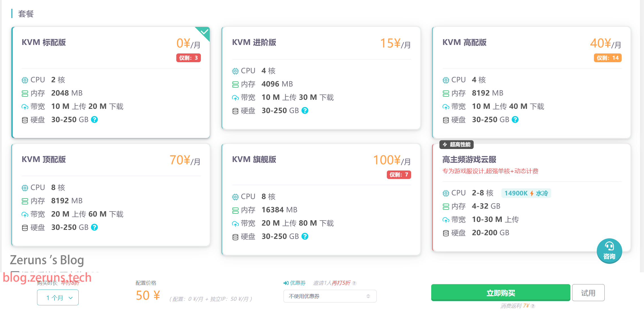This screenshot has height=311, width=644.
Task: Click help icon beside KVM 进阶版 disk size
Action: click(305, 111)
